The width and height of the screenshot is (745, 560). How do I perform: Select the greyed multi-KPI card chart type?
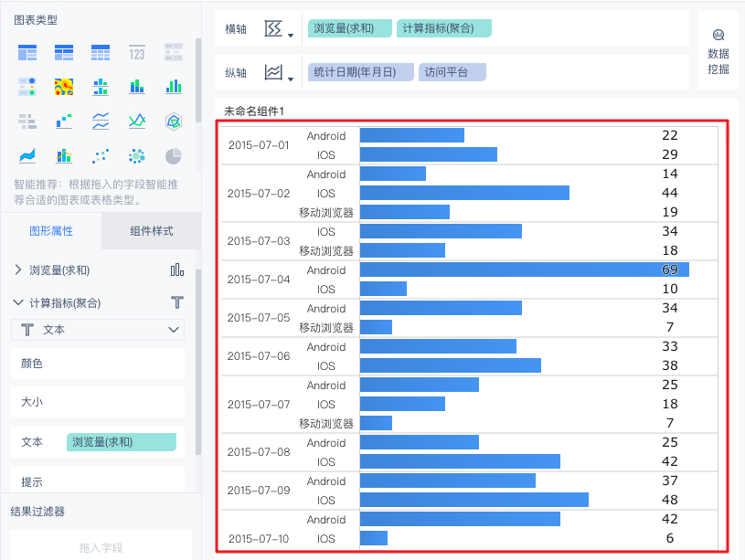click(174, 52)
